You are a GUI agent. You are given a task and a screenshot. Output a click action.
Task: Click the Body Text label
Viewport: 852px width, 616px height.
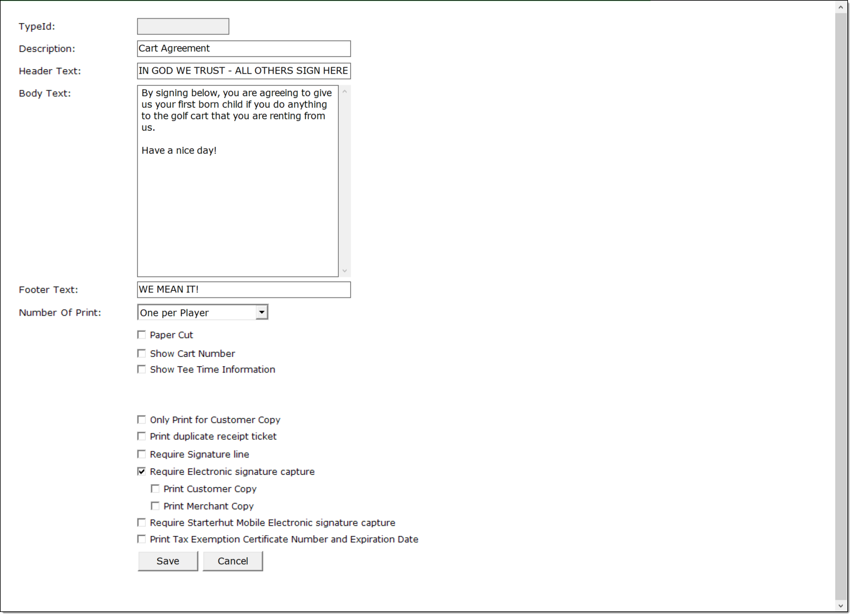tap(44, 93)
